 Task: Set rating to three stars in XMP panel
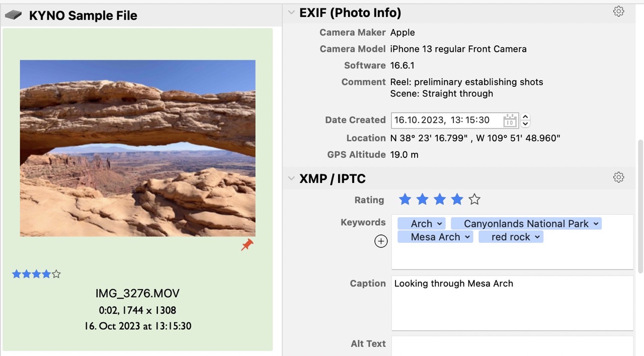pos(440,200)
